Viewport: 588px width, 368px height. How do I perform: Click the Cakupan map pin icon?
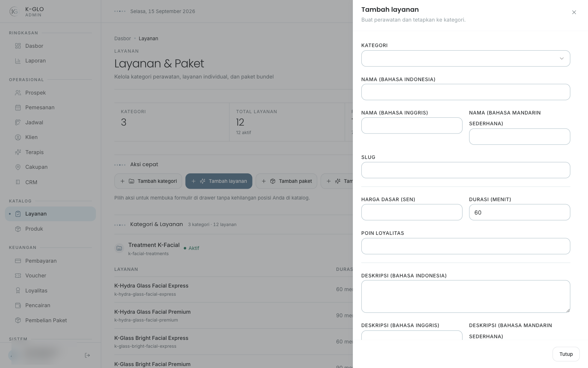pyautogui.click(x=18, y=167)
